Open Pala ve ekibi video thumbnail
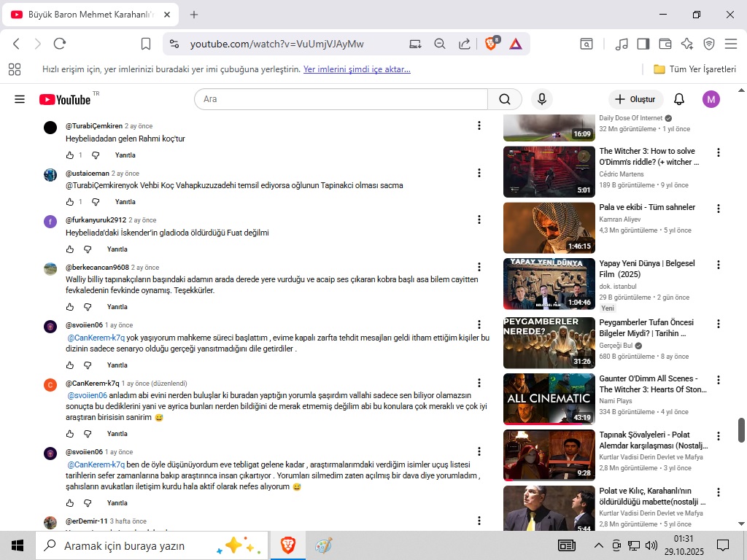Image resolution: width=747 pixels, height=560 pixels. click(x=549, y=227)
